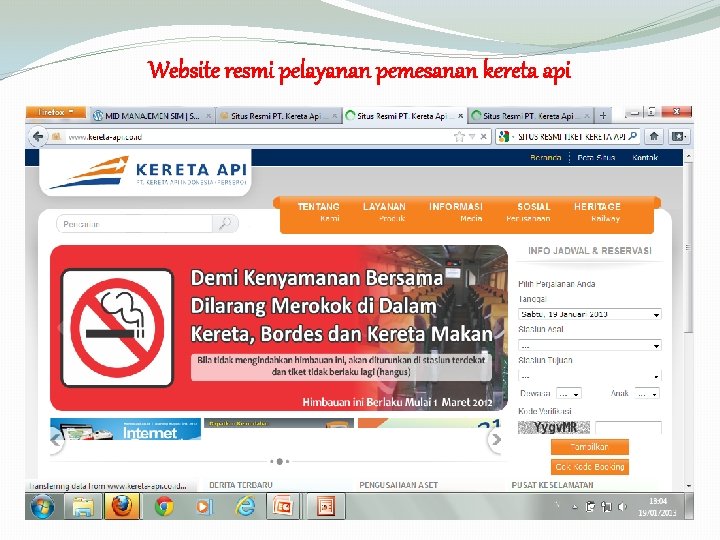Image resolution: width=720 pixels, height=540 pixels.
Task: Click the Pencarian search field
Action: 135,224
